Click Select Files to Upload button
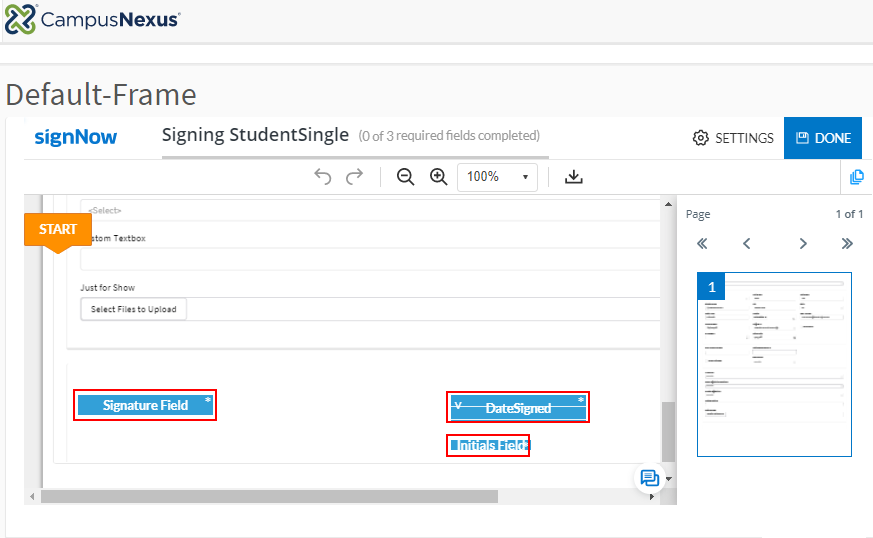873x538 pixels. 133,309
